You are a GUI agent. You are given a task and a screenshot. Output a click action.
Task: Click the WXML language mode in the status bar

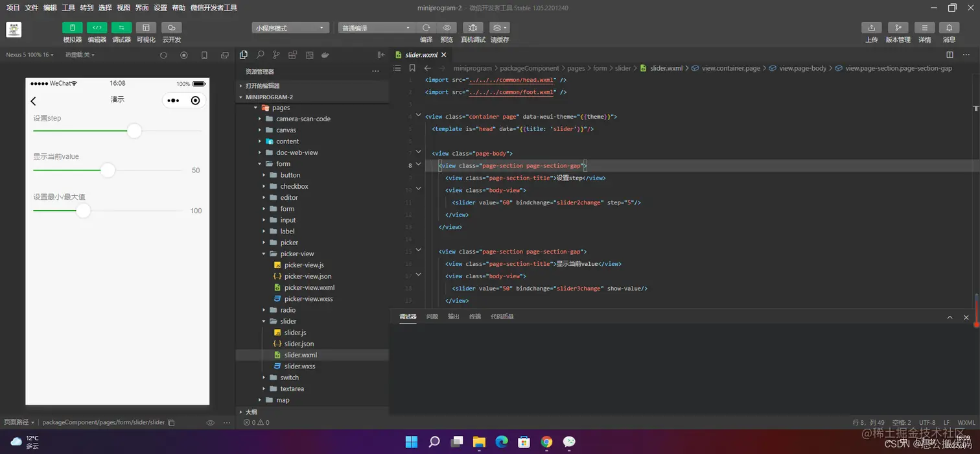(x=966, y=422)
